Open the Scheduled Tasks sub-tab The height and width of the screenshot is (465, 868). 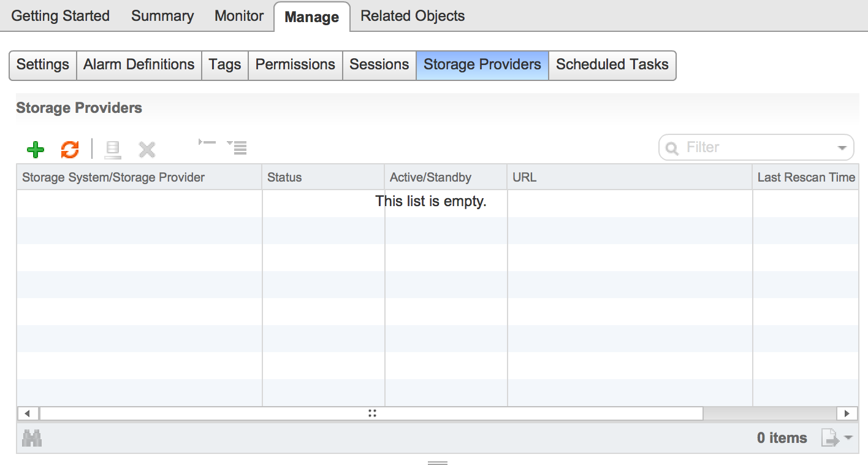pyautogui.click(x=612, y=65)
